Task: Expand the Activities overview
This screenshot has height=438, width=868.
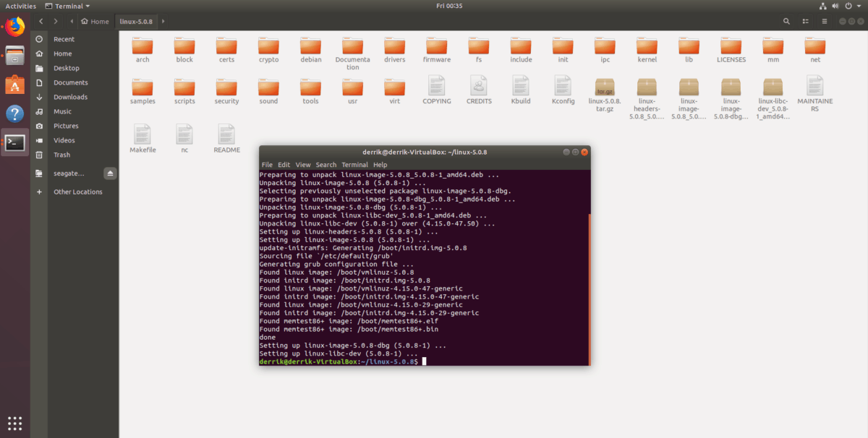Action: (x=20, y=6)
